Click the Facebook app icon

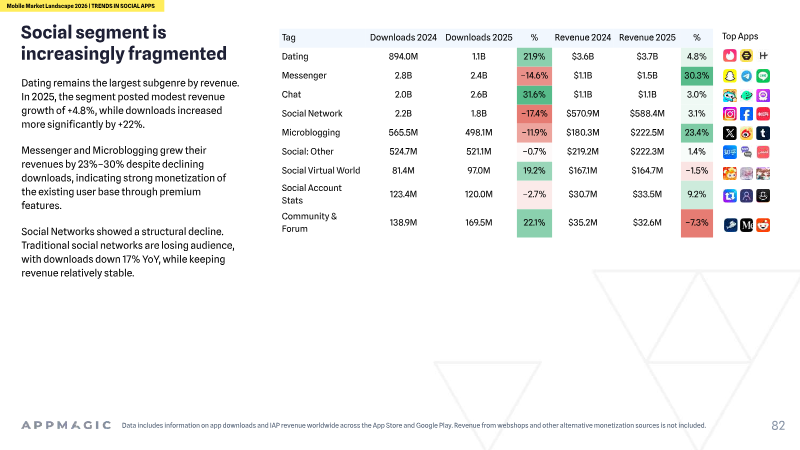point(746,114)
